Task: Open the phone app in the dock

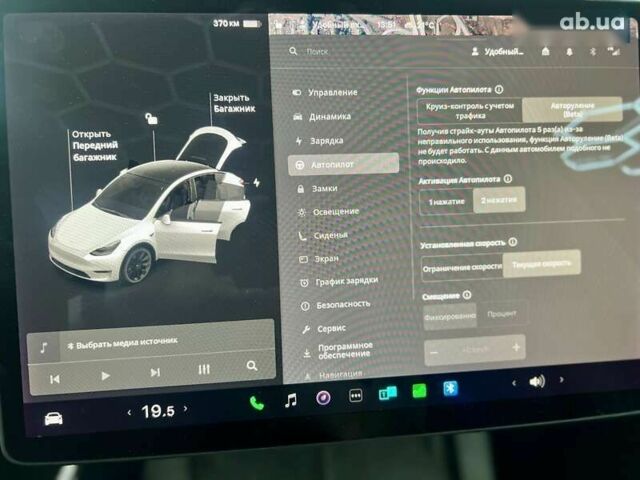Action: coord(257,403)
